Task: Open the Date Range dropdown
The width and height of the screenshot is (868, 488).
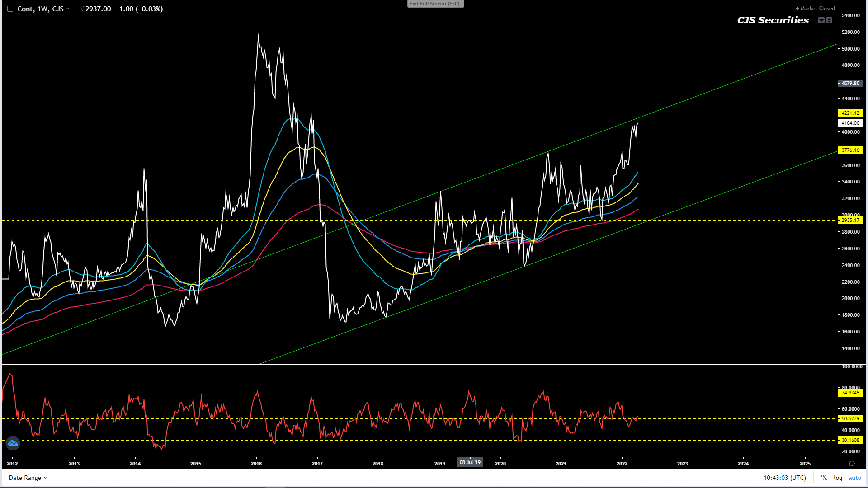Action: pos(28,478)
